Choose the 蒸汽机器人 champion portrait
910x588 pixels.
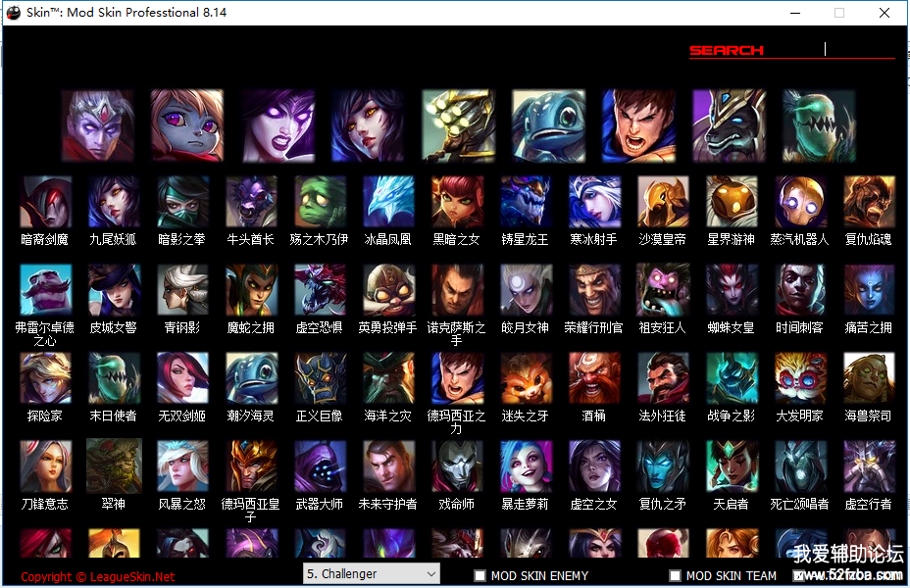tap(800, 202)
